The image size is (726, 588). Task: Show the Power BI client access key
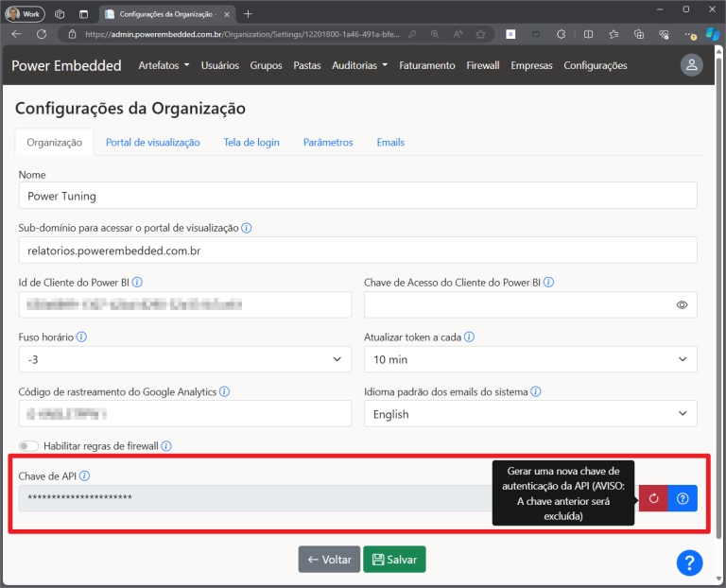pyautogui.click(x=682, y=305)
